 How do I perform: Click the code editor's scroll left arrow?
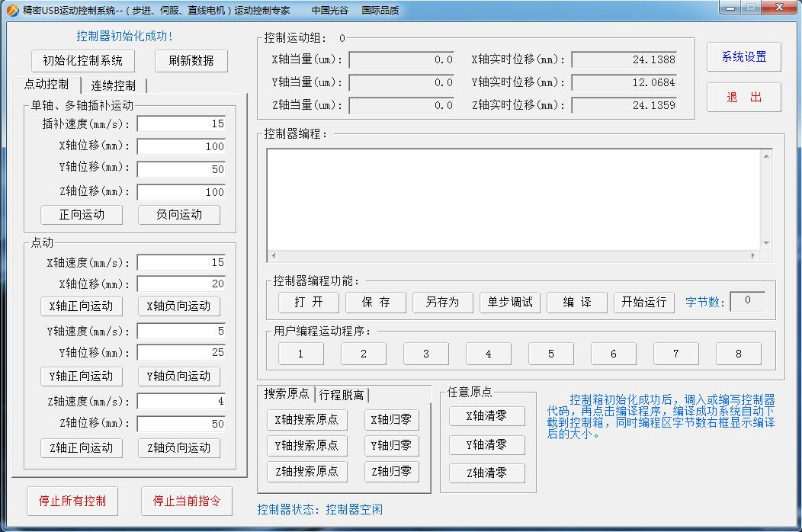[274, 255]
